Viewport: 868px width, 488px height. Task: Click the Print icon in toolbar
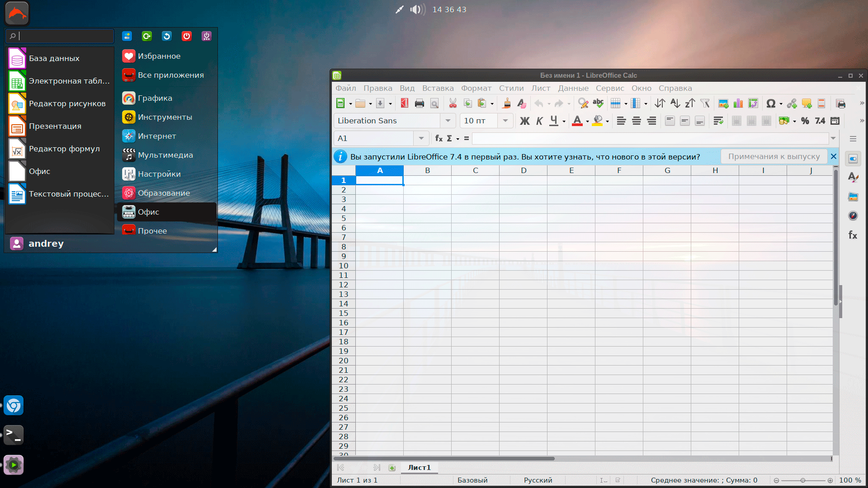419,103
